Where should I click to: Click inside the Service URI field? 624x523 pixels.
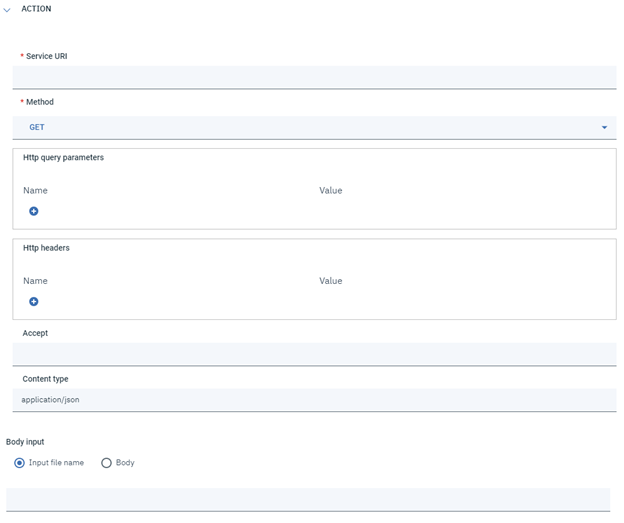[314, 77]
